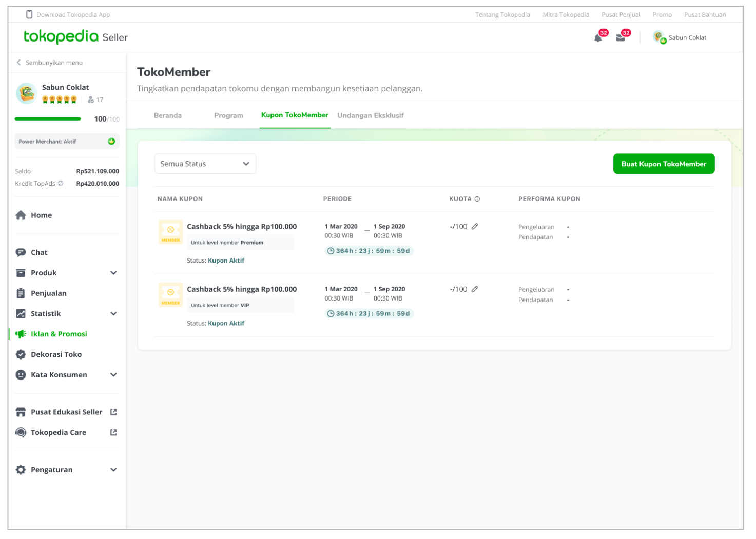Switch to the Program tab
Screen dimensions: 756x539
coord(228,115)
